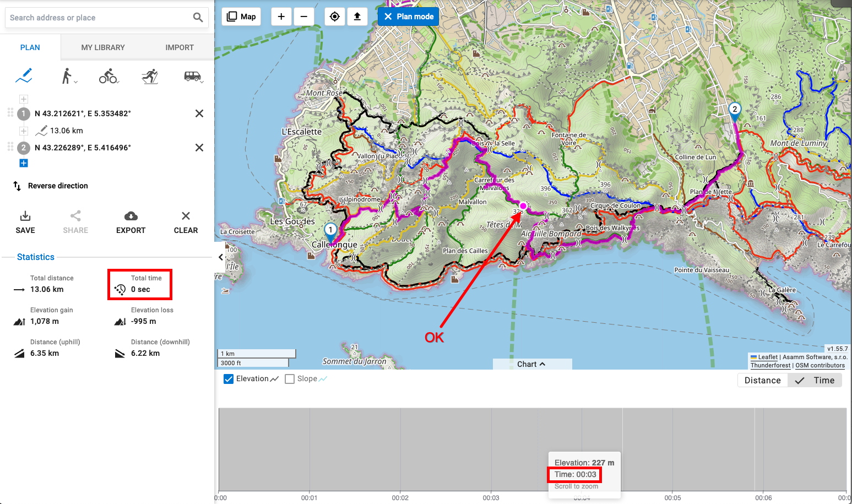
Task: Center map on my location
Action: (334, 17)
